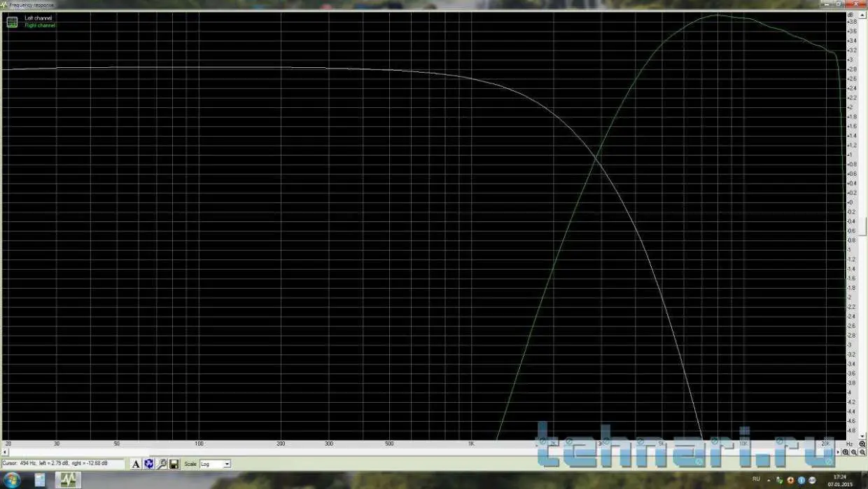The image size is (868, 489).
Task: Click vertical scrollbar down arrow at right edge
Action: (862, 436)
